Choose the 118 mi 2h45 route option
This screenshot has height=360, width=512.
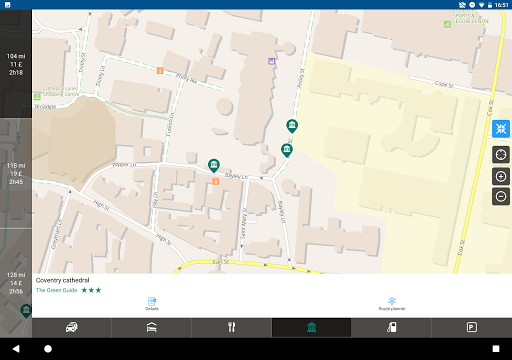pyautogui.click(x=16, y=173)
